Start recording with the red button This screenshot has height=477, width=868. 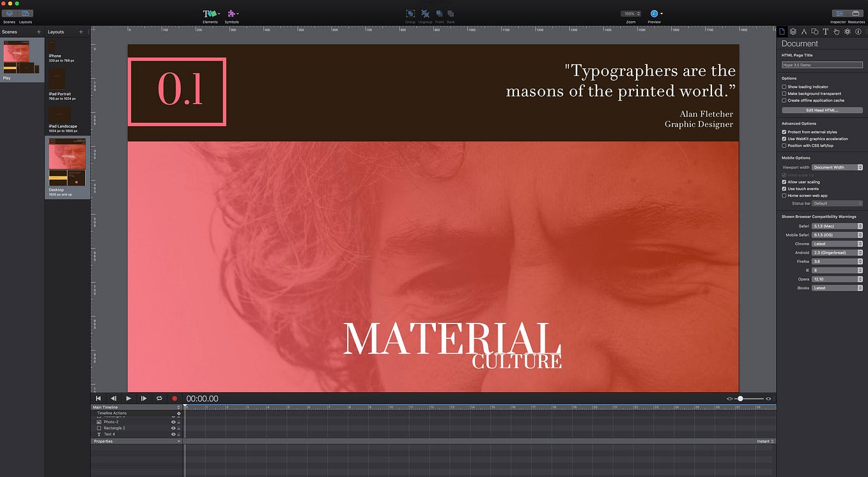click(x=174, y=398)
